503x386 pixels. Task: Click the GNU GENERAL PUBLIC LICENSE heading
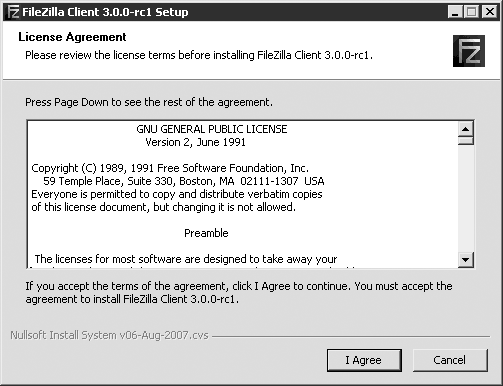[x=212, y=129]
